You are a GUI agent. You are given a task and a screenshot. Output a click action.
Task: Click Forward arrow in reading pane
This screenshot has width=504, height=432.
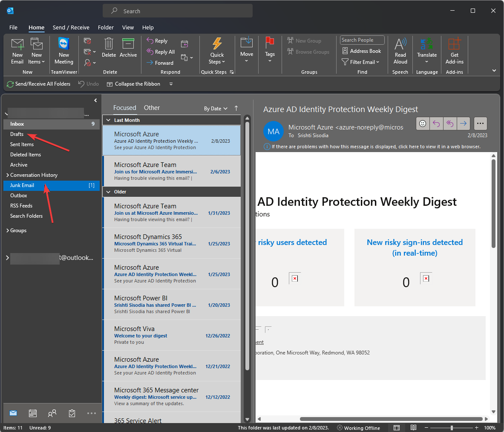463,124
